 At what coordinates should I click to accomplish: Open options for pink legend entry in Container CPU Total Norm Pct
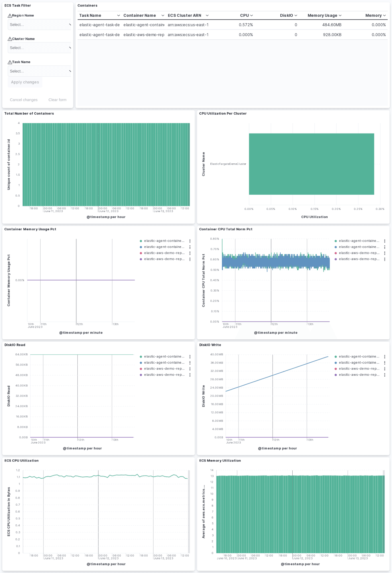click(x=385, y=253)
